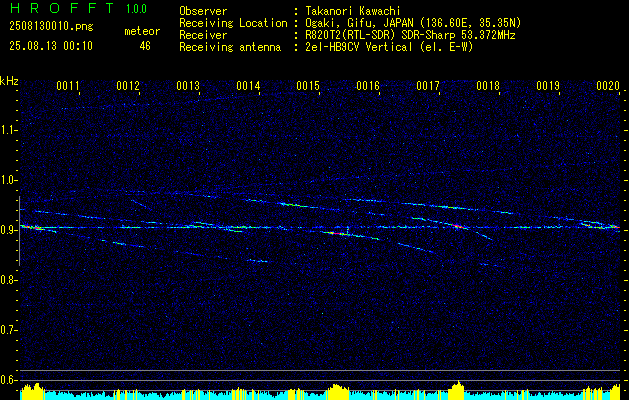Click the timestamp 25.08.13 00:10
This screenshot has height=400, width=629.
51,46
